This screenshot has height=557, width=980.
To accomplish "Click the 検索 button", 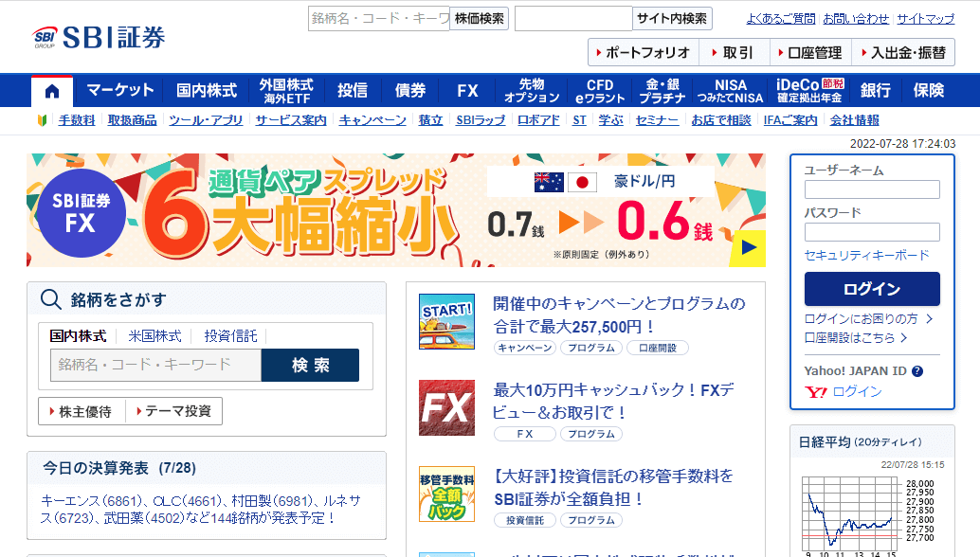I will pos(310,365).
